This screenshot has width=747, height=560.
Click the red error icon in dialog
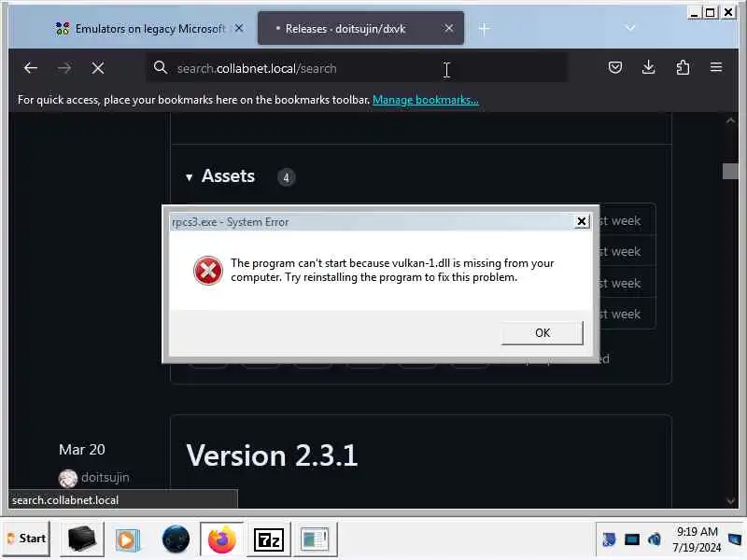click(207, 271)
